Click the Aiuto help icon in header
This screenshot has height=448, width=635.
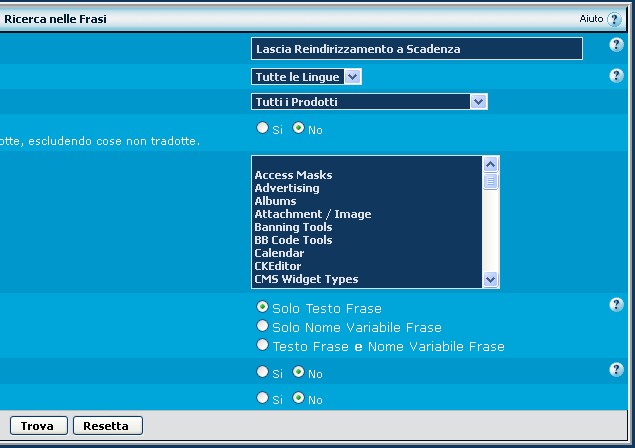pyautogui.click(x=614, y=19)
